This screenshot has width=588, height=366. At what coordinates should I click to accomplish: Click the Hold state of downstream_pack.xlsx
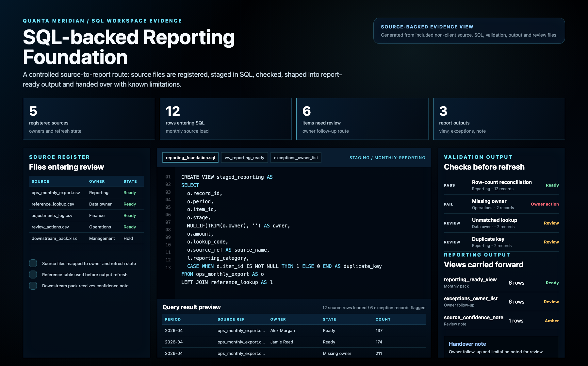[x=128, y=239]
